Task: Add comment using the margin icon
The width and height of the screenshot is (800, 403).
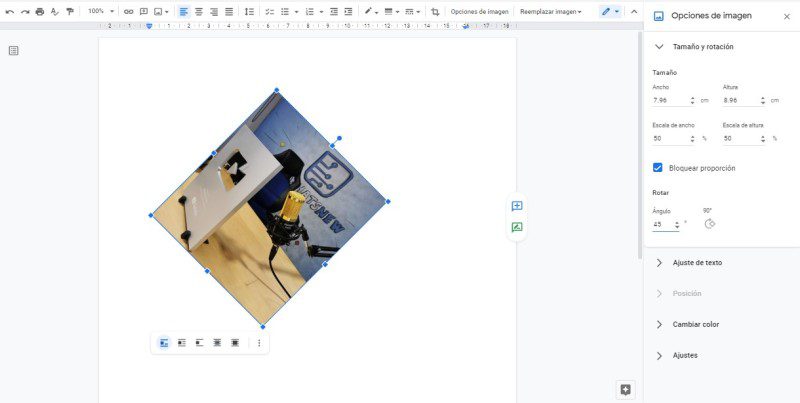Action: click(517, 206)
